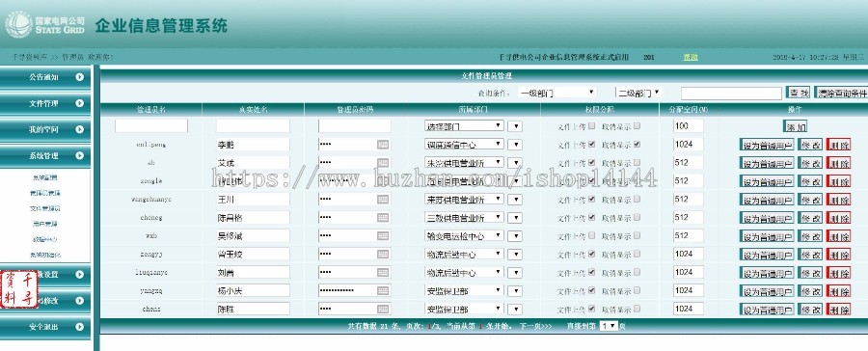
Task: Click the yellow link in the top bar
Action: pyautogui.click(x=691, y=57)
